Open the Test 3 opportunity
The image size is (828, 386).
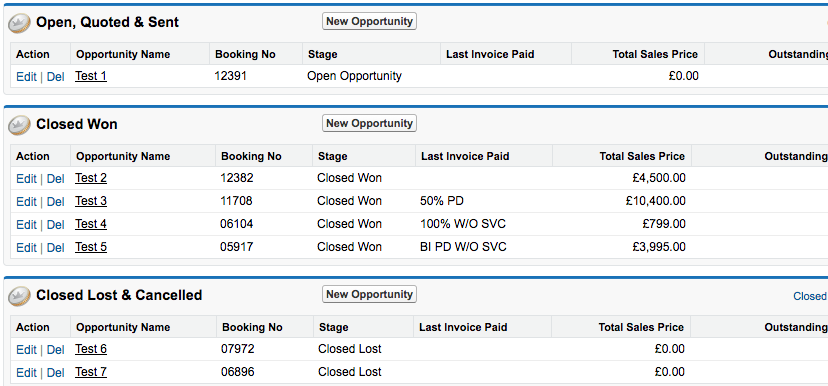point(91,201)
